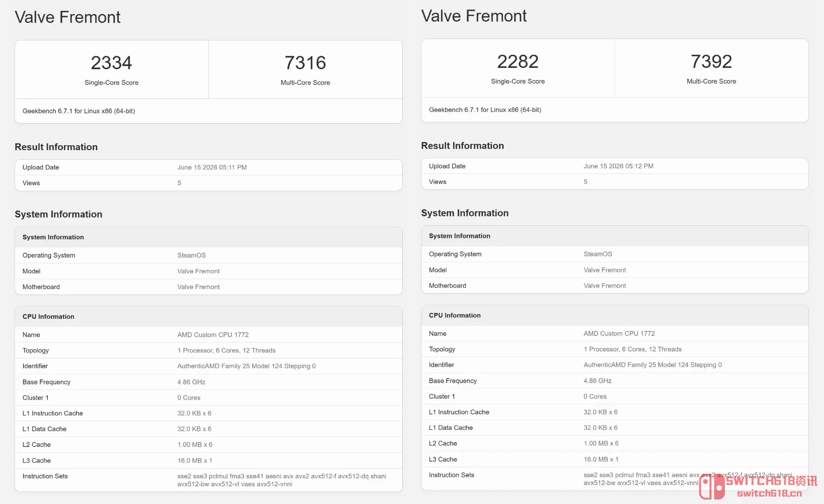Click the left Valve Fremont page title

[68, 17]
